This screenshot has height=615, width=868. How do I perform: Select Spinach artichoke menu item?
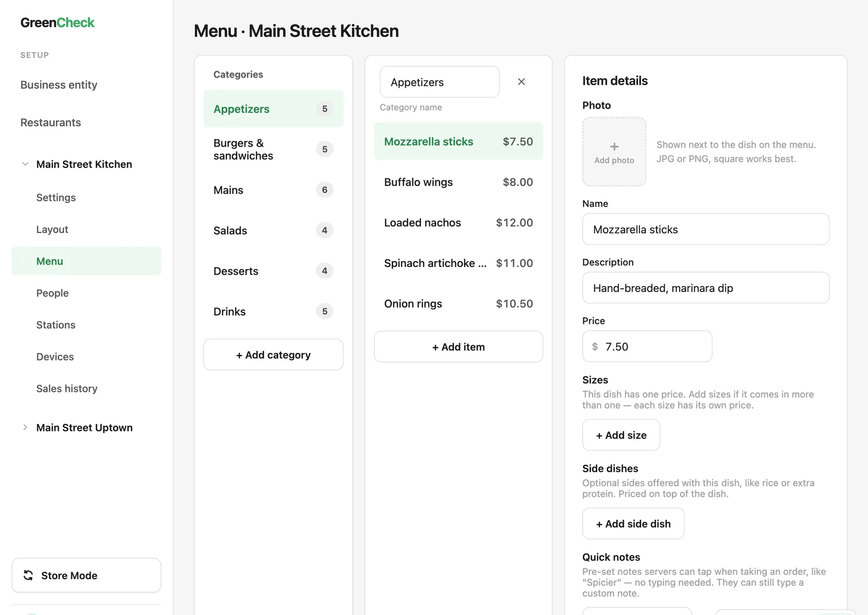pyautogui.click(x=458, y=263)
